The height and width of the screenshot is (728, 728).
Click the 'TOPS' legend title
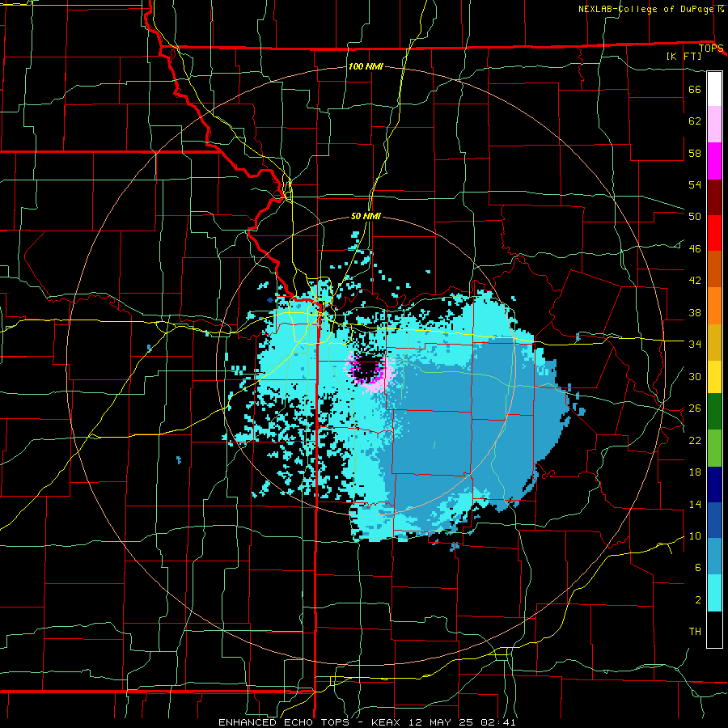click(x=711, y=49)
